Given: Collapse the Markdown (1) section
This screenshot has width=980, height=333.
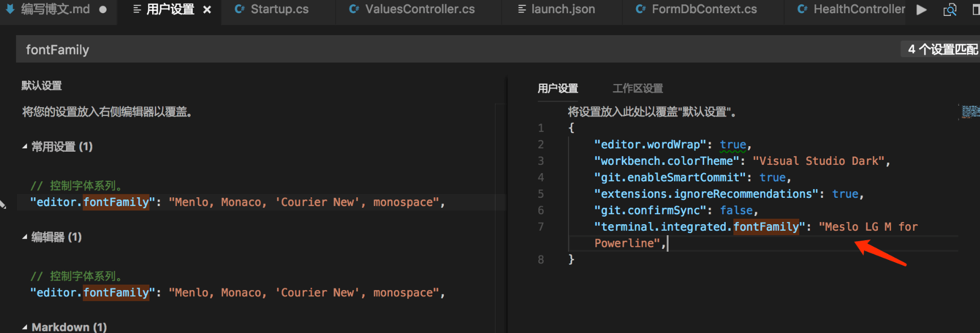Looking at the screenshot, I should point(25,327).
